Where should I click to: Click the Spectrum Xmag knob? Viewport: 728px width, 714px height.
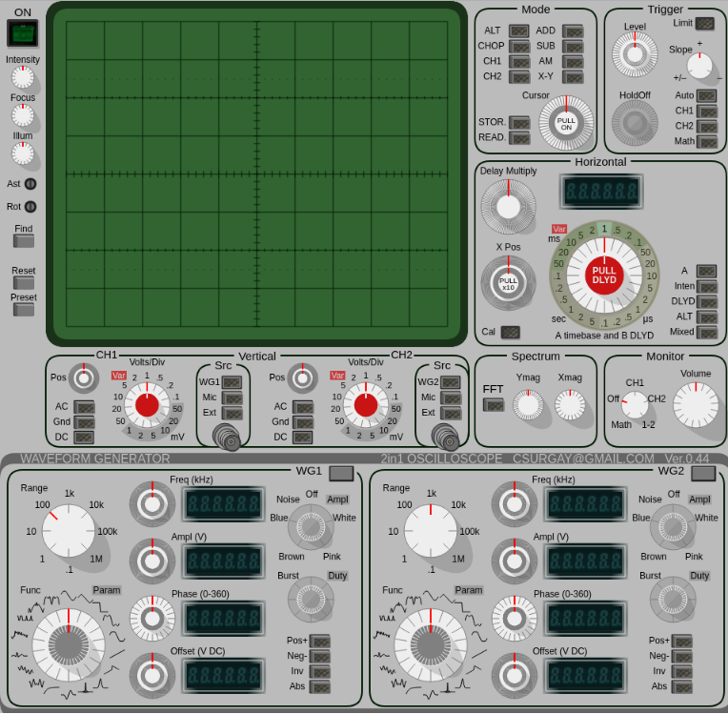click(x=570, y=404)
